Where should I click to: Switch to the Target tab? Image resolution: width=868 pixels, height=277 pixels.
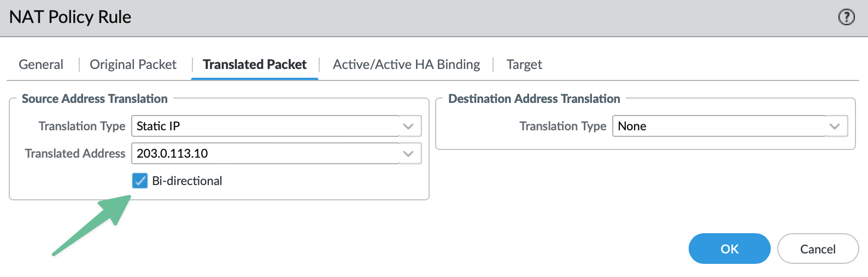524,65
